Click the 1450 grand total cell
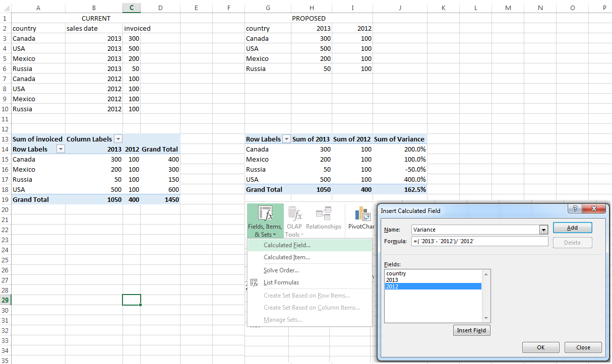The height and width of the screenshot is (364, 612). click(160, 199)
